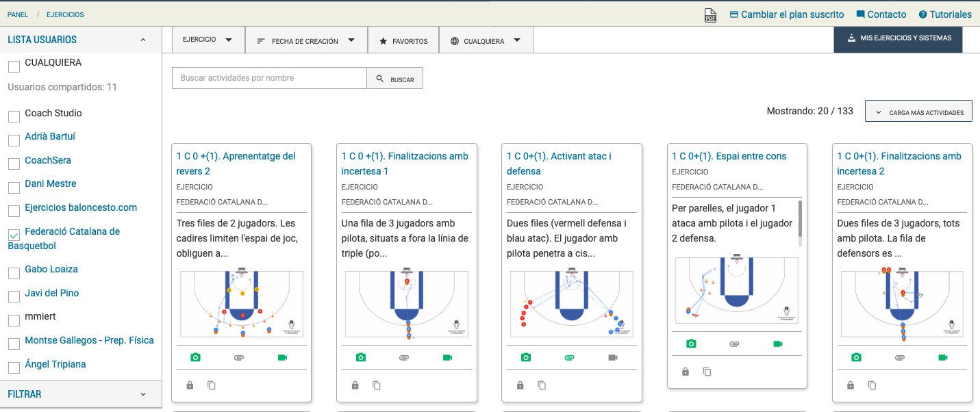This screenshot has width=980, height=412.
Task: Tick the Ejercicios baloncesto.com checkbox
Action: [14, 211]
